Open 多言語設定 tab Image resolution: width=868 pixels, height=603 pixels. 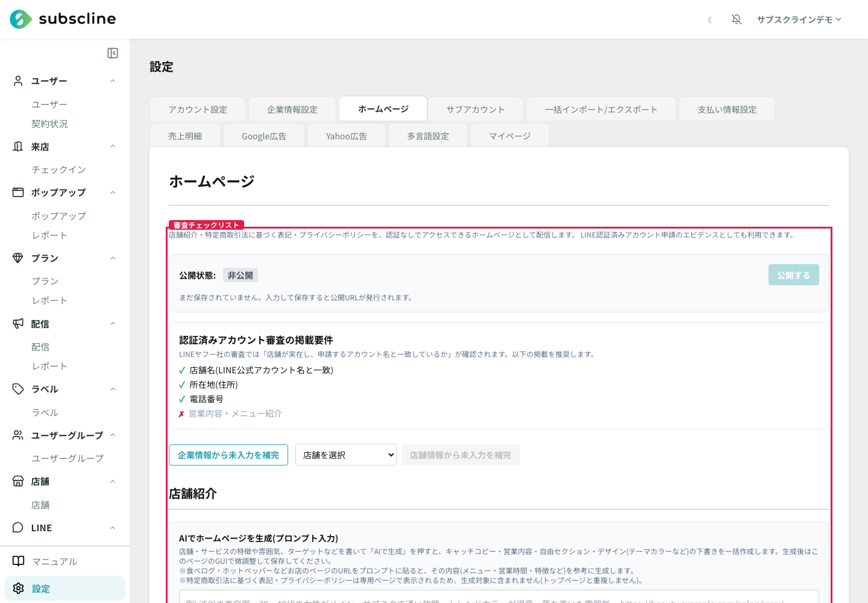tap(428, 136)
